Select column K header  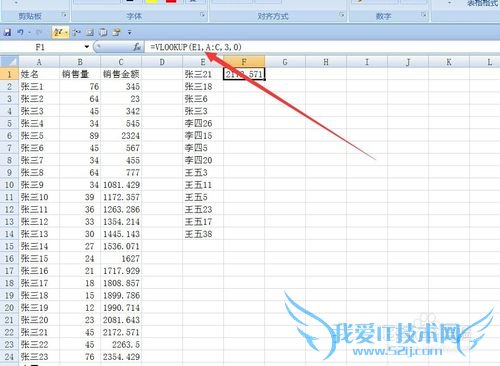(x=449, y=62)
